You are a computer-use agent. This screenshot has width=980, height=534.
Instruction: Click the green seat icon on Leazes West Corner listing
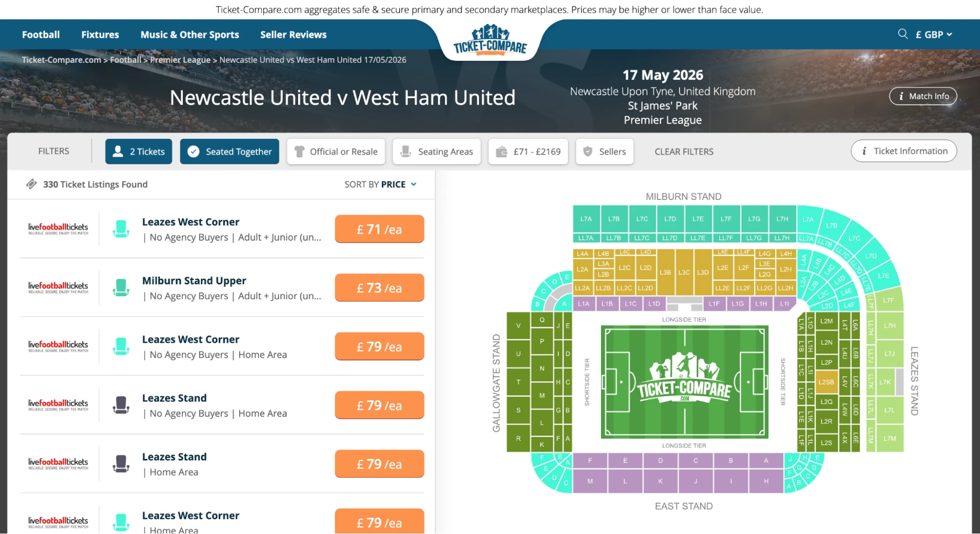(121, 229)
